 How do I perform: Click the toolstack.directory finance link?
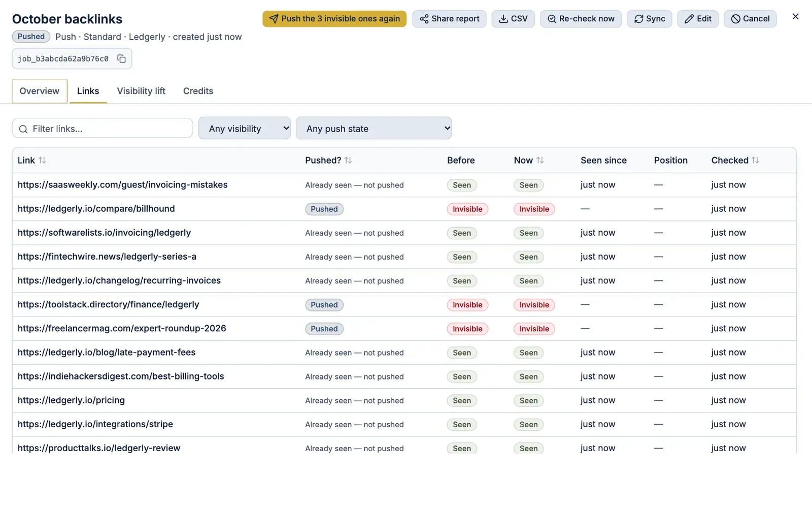108,304
